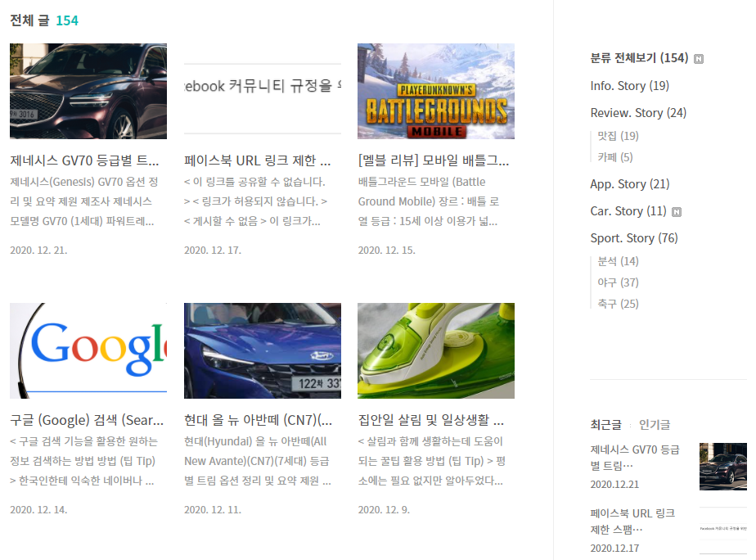
Task: Open post titled [멜블 리뷰] 모바일 배틀그...
Action: [434, 160]
